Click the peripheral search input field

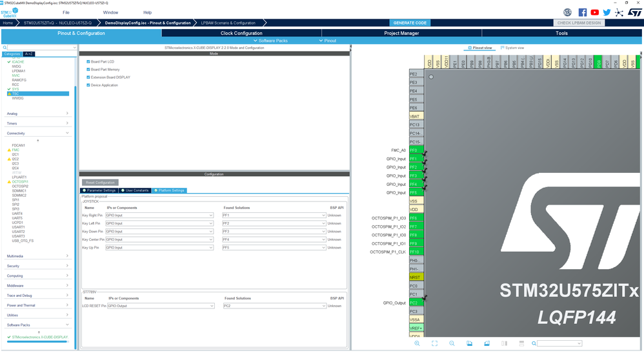41,48
